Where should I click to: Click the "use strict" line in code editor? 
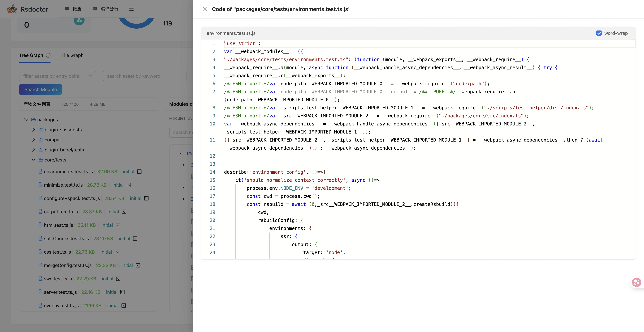pyautogui.click(x=242, y=43)
